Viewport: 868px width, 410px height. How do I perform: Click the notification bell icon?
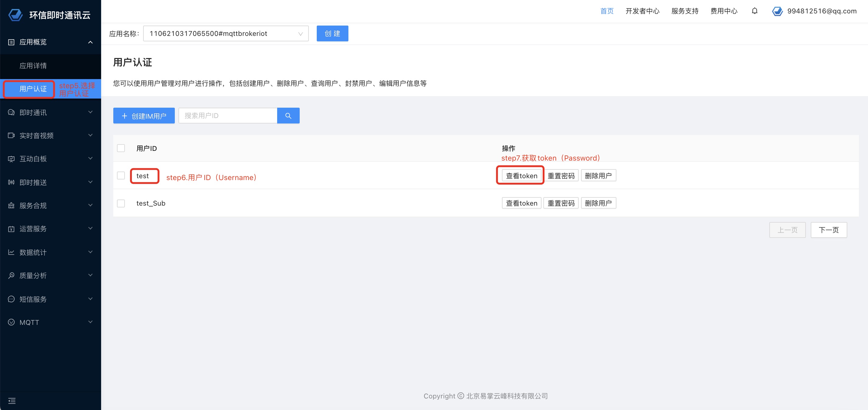754,11
